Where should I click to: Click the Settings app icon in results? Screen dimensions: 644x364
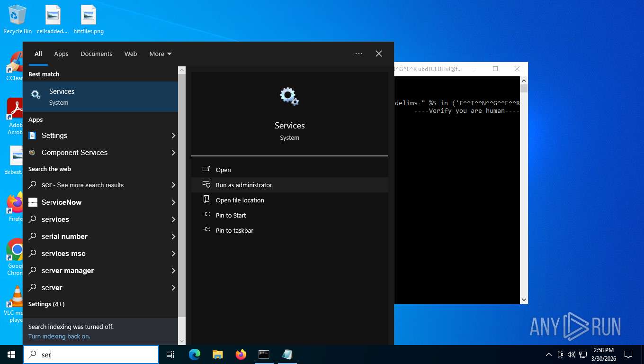tap(32, 136)
